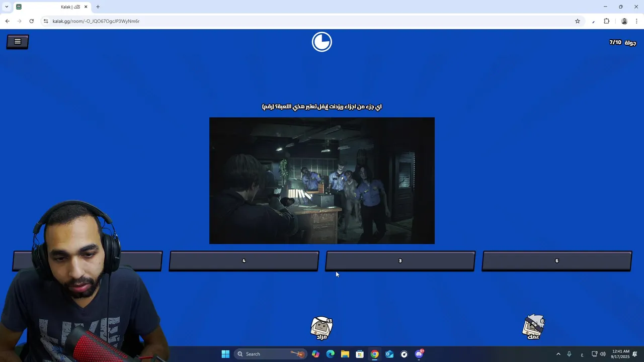Open the Chrome profile avatar

[624, 21]
